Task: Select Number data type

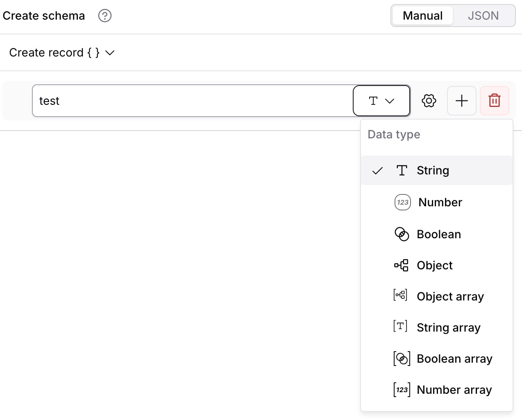Action: tap(437, 202)
